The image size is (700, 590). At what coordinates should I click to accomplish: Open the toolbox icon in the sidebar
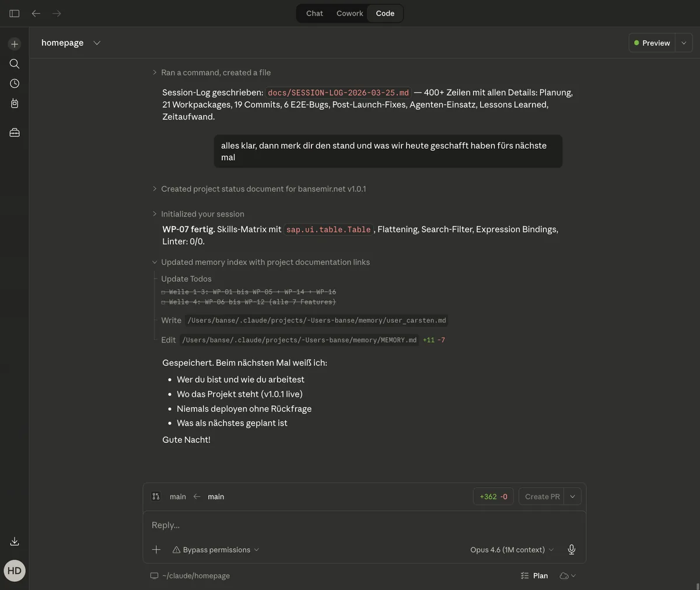14,132
